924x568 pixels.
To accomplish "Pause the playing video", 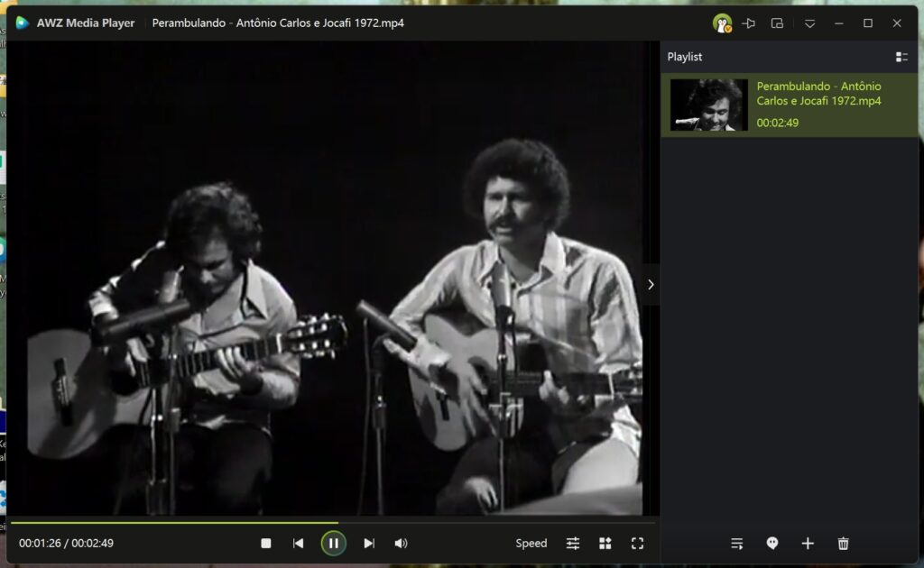I will click(334, 544).
